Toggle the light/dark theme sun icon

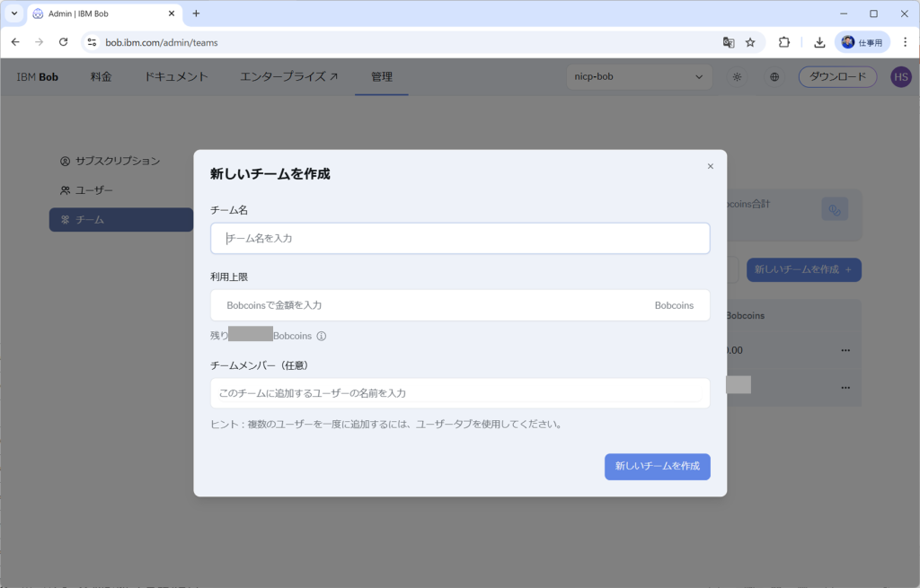[x=737, y=77]
